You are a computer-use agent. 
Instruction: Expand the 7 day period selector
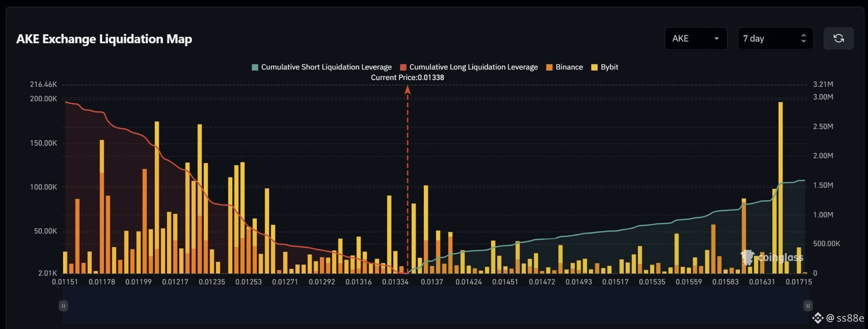(775, 39)
